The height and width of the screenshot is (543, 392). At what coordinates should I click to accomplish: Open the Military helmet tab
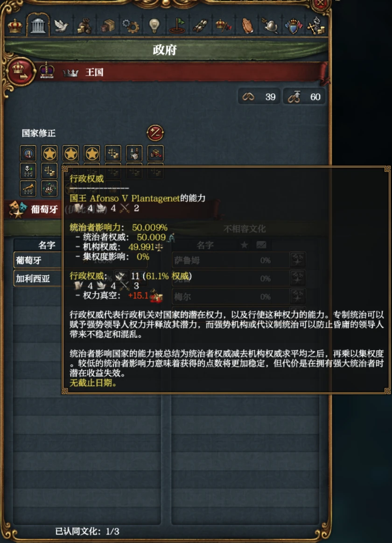[x=271, y=26]
